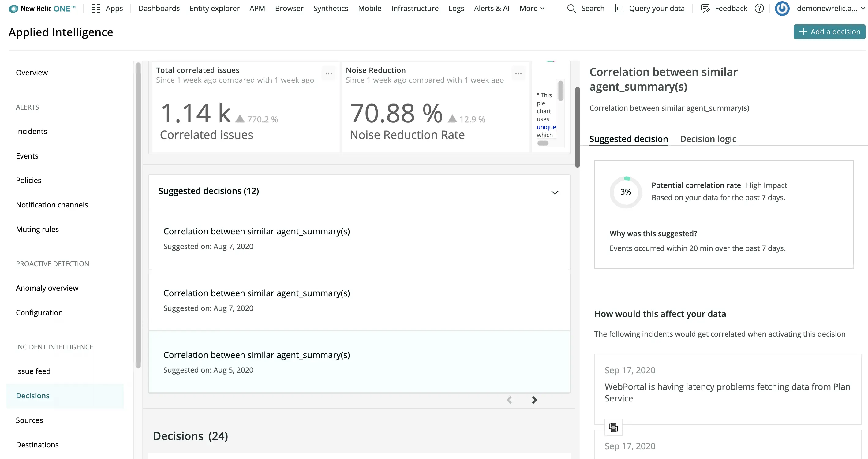The width and height of the screenshot is (868, 459).
Task: Collapse the Suggested decisions section
Action: 555,192
